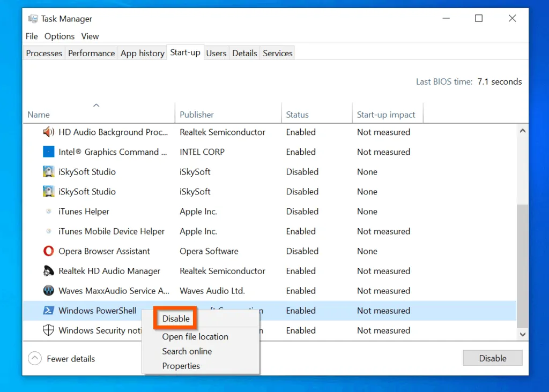Click the Intel Graphics Command blue icon
Screen dimensions: 549x392
[48, 152]
